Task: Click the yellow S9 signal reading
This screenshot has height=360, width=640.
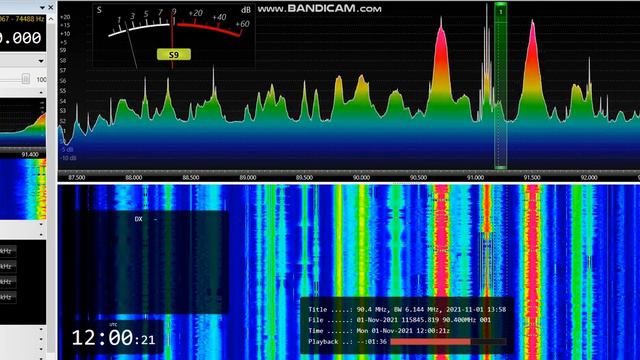Action: tap(174, 55)
